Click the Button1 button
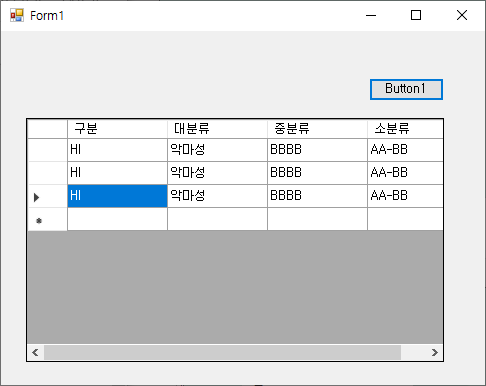Screen dimensions: 486x386 pyautogui.click(x=406, y=89)
